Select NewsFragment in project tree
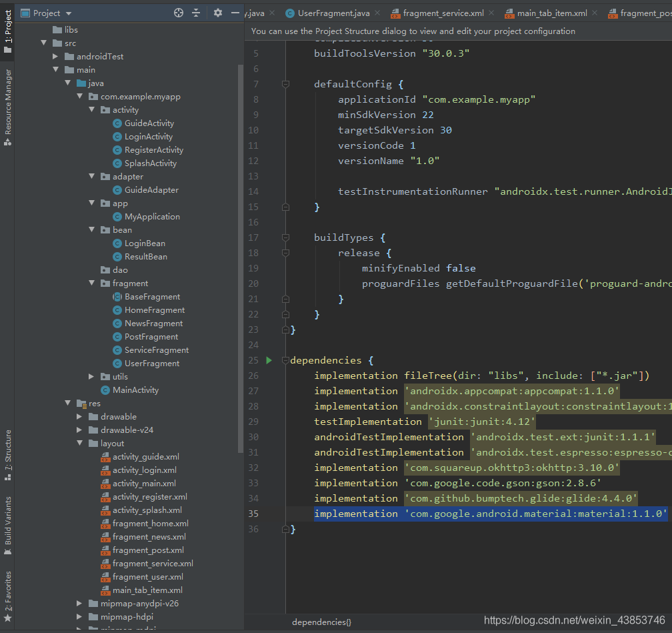672x633 pixels. [147, 324]
